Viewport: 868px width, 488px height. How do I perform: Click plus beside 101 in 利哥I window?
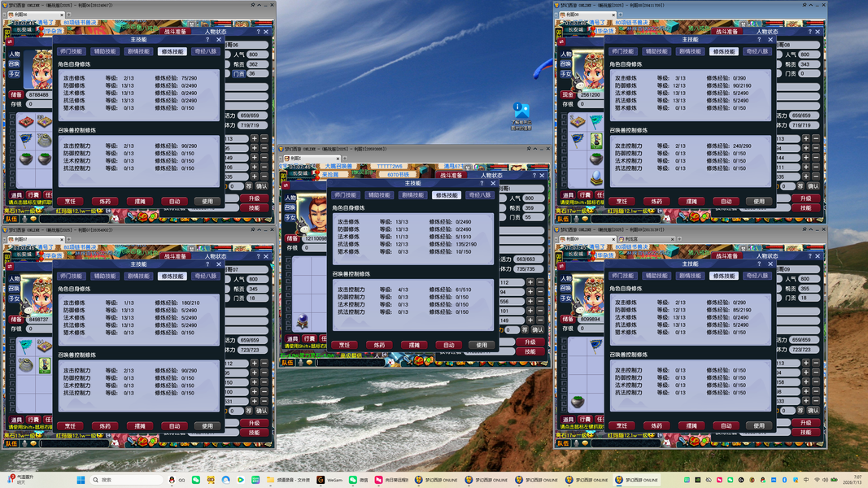[x=530, y=311]
